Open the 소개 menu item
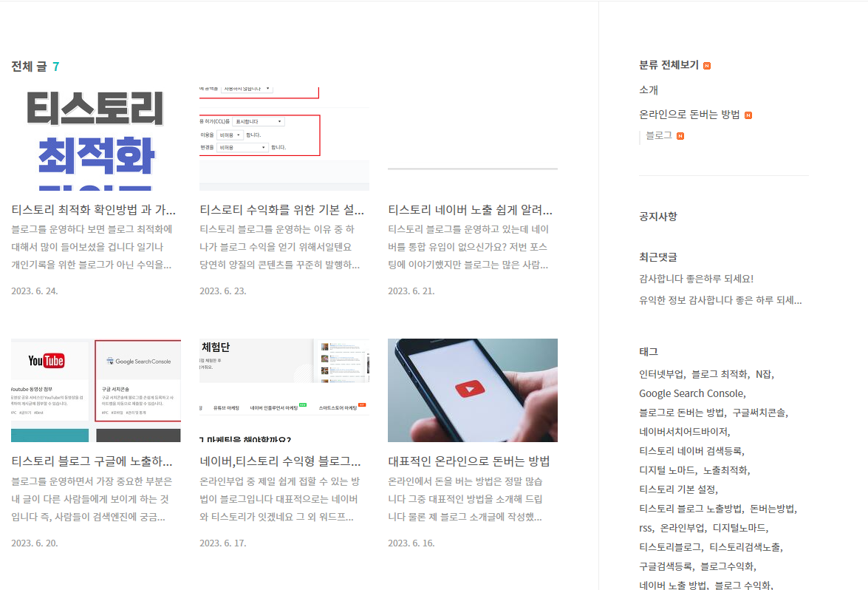 (649, 89)
